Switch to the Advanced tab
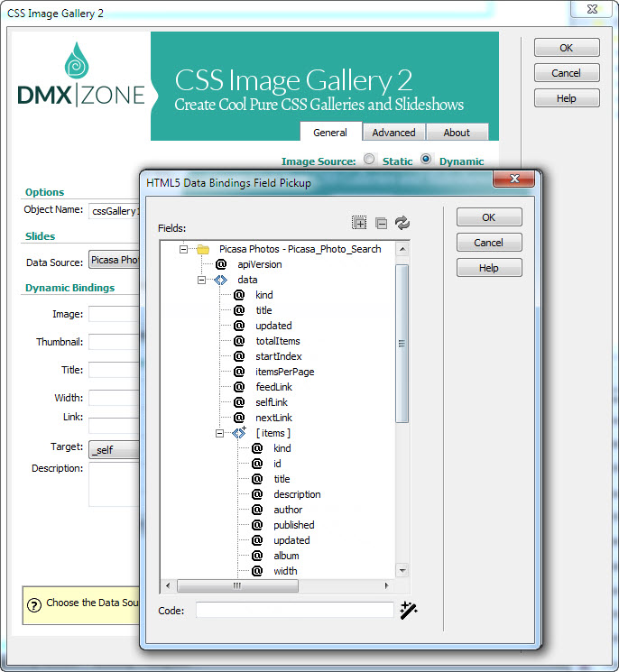The width and height of the screenshot is (619, 672). coord(393,133)
